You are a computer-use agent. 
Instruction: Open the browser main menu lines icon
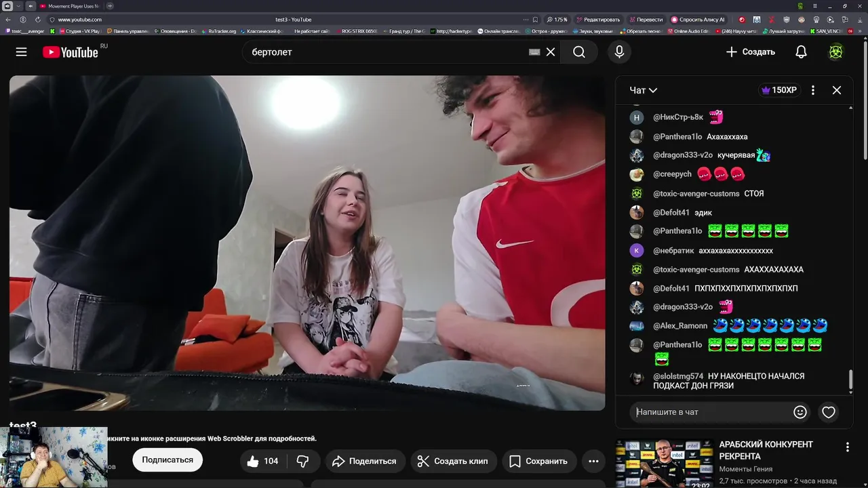click(816, 6)
